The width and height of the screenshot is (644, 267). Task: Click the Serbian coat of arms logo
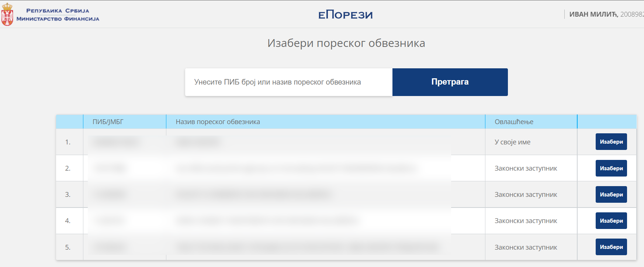[7, 14]
